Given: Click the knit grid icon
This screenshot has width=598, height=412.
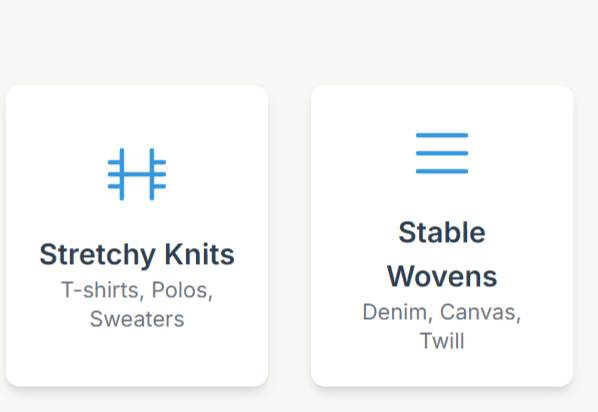Looking at the screenshot, I should tap(137, 174).
